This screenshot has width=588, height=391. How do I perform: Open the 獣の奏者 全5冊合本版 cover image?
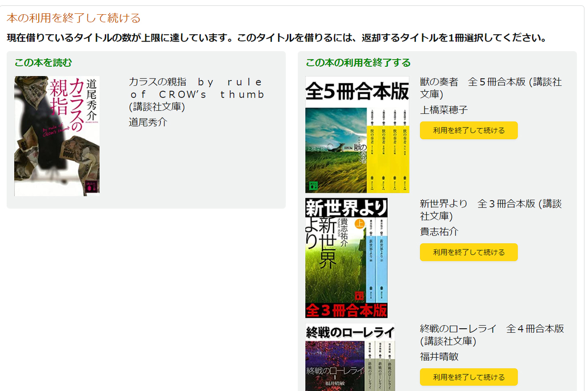click(x=357, y=134)
